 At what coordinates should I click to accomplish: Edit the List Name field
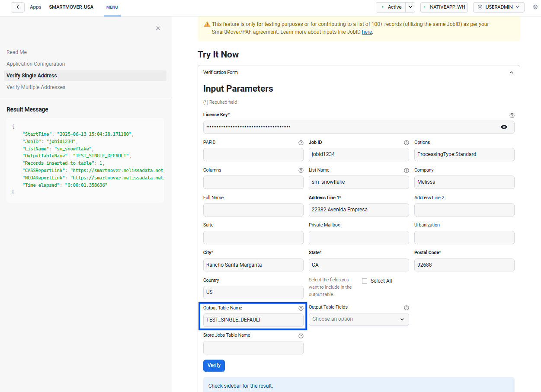pos(359,182)
